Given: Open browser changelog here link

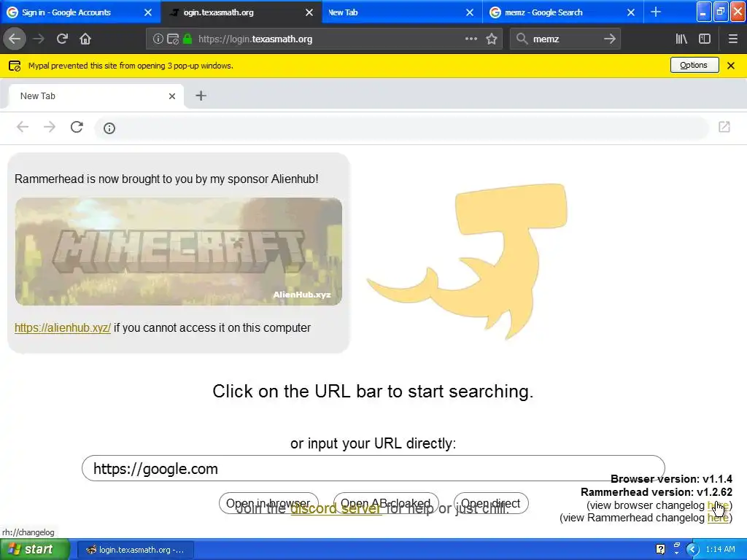Looking at the screenshot, I should pos(718,505).
